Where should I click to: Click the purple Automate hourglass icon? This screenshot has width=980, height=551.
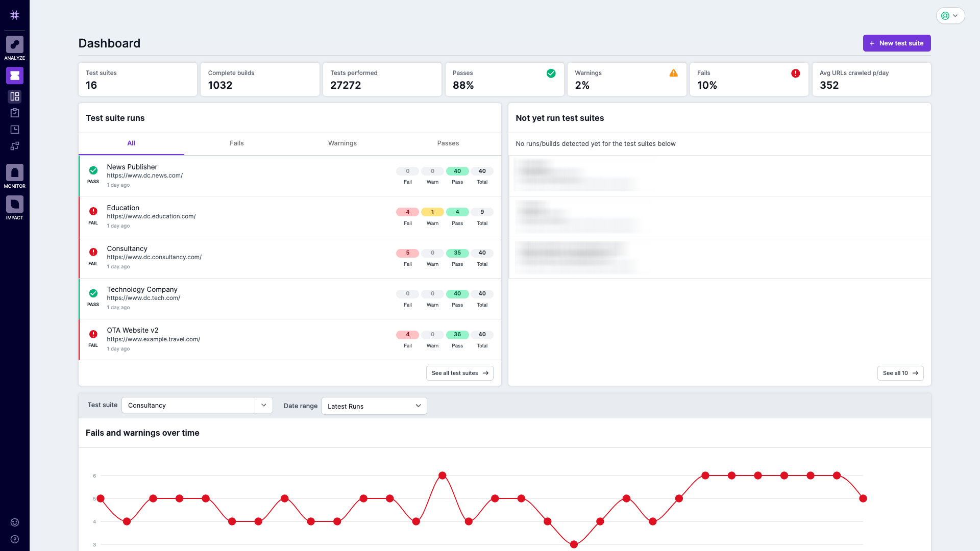(14, 76)
